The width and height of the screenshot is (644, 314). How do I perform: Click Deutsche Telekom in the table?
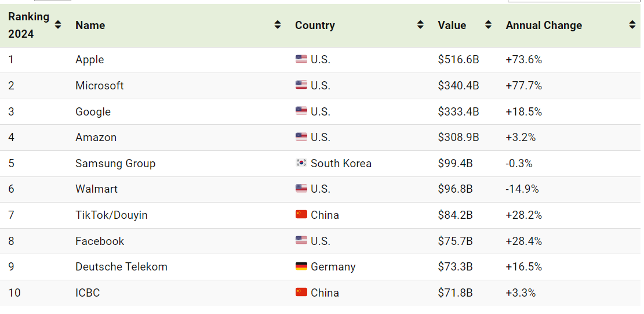pos(122,267)
